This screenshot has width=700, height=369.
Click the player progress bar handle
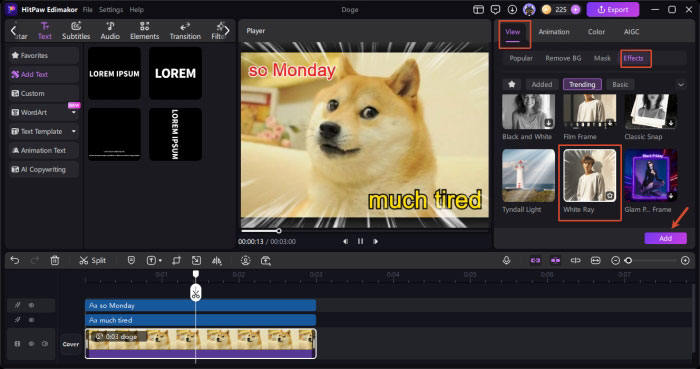pyautogui.click(x=279, y=231)
